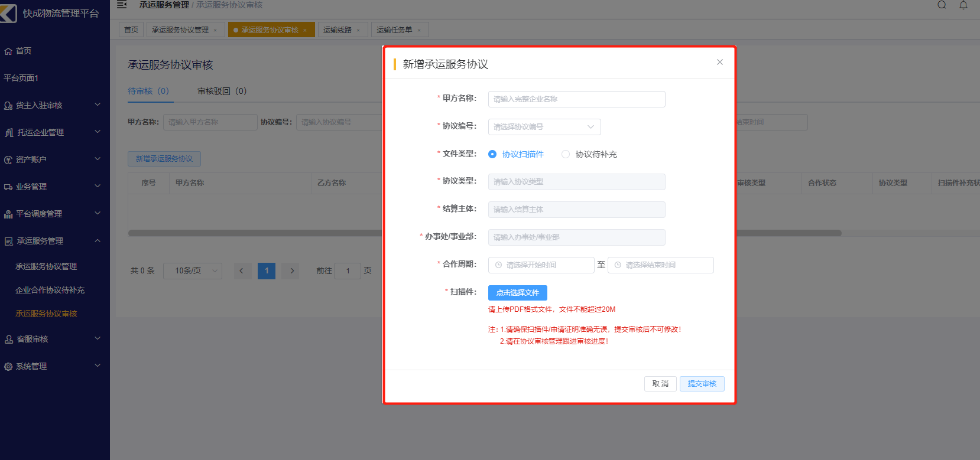Close the 运输线路 tab with its x
Image resolution: width=980 pixels, height=460 pixels.
point(358,30)
